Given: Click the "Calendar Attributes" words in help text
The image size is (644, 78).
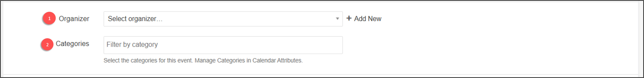Looking at the screenshot, I should pos(277,61).
